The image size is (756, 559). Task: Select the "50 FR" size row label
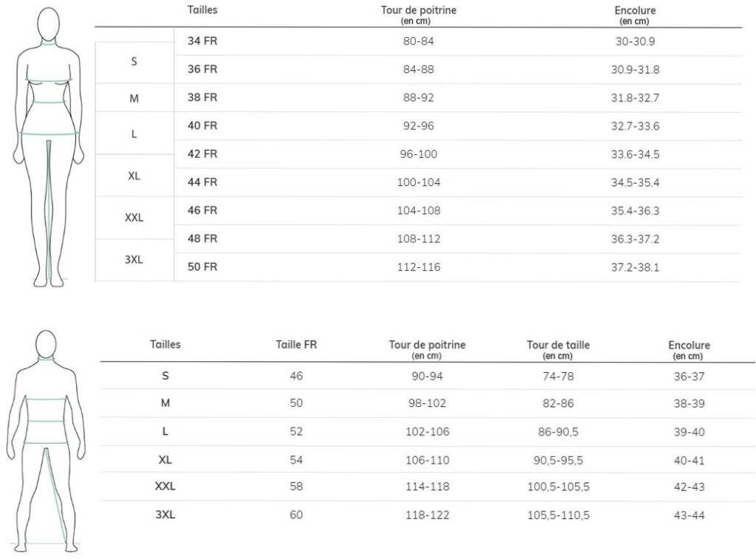pyautogui.click(x=202, y=267)
